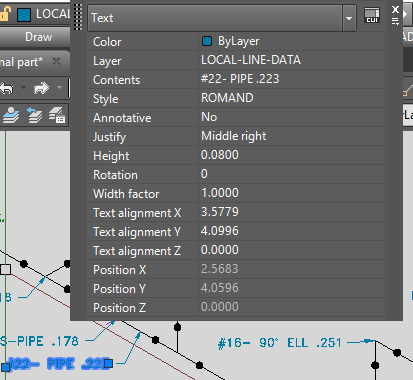413x380 pixels.
Task: Close the Quick Properties panel
Action: pyautogui.click(x=395, y=9)
